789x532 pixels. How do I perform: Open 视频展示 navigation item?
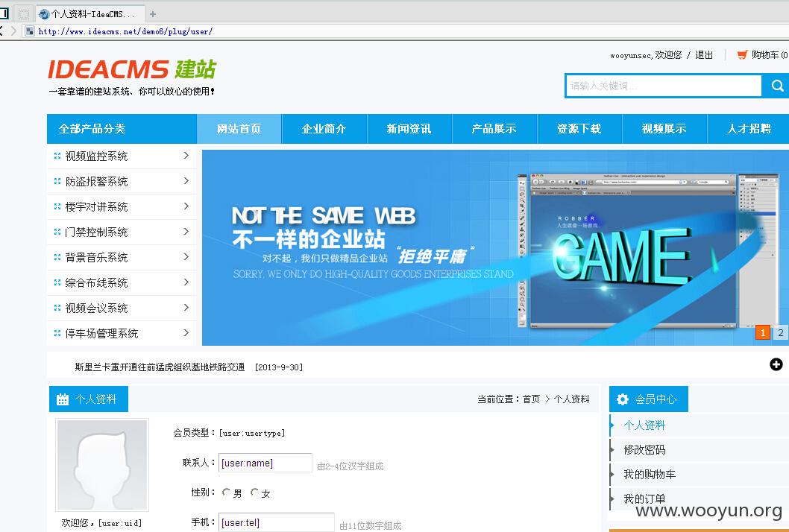pos(664,129)
